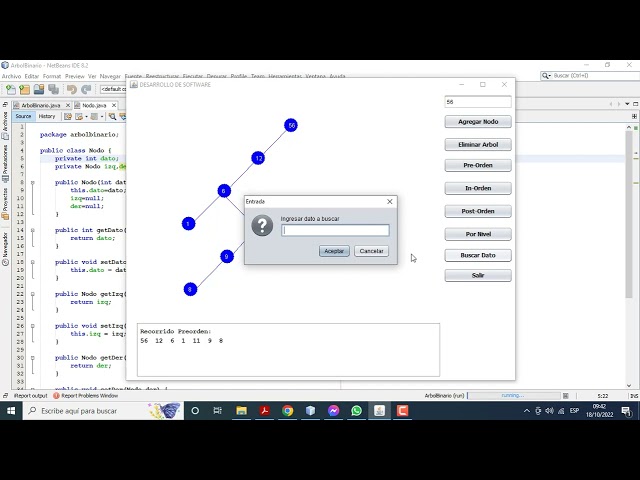The width and height of the screenshot is (640, 480).
Task: Collapse the getDer method code fold
Action: pos(33,358)
